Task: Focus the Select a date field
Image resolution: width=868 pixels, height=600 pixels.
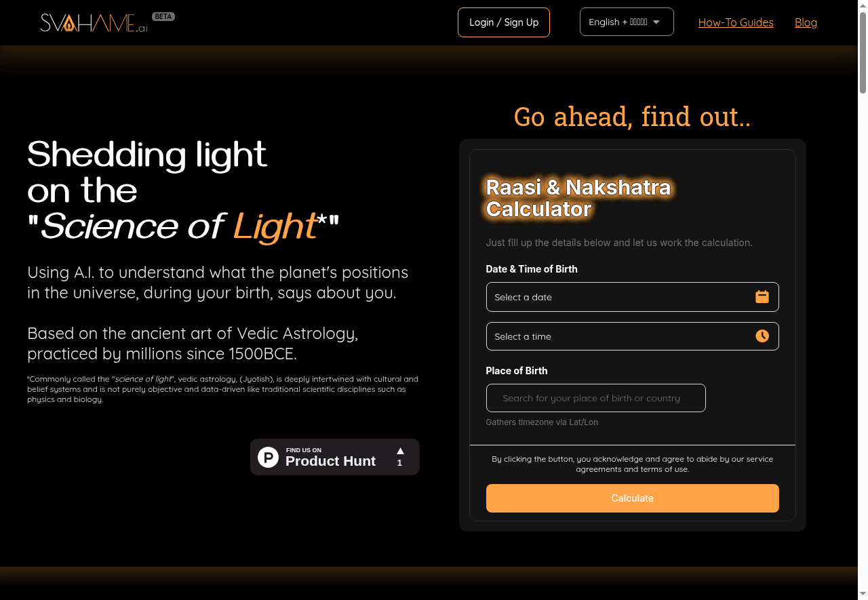Action: (x=617, y=297)
